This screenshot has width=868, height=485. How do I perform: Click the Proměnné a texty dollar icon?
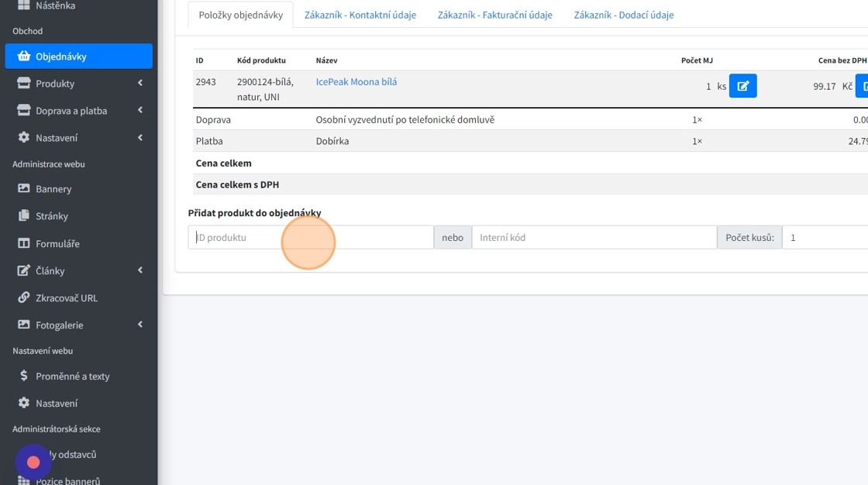(23, 377)
